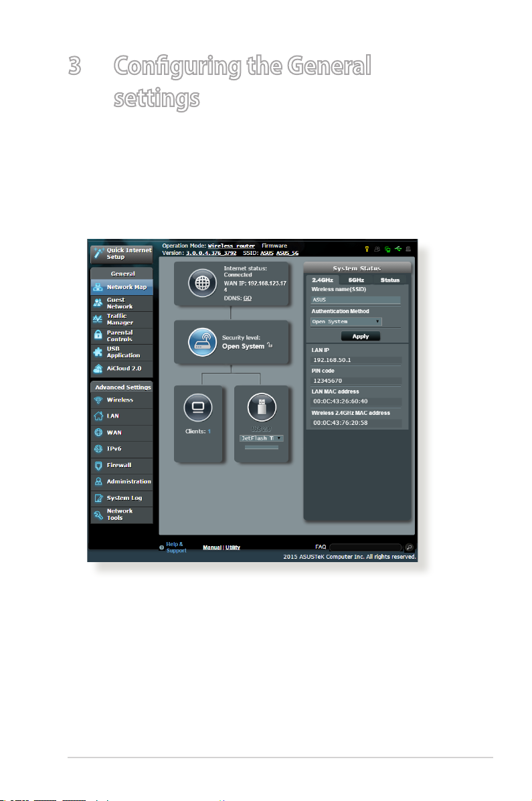Image resolution: width=532 pixels, height=801 pixels.
Task: Click the USB 2.0 drive icon
Action: (262, 407)
